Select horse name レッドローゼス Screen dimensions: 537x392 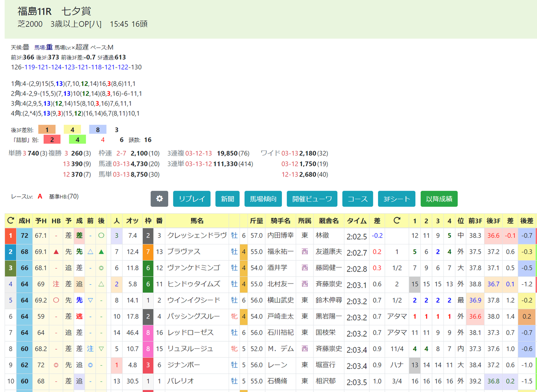point(190,332)
